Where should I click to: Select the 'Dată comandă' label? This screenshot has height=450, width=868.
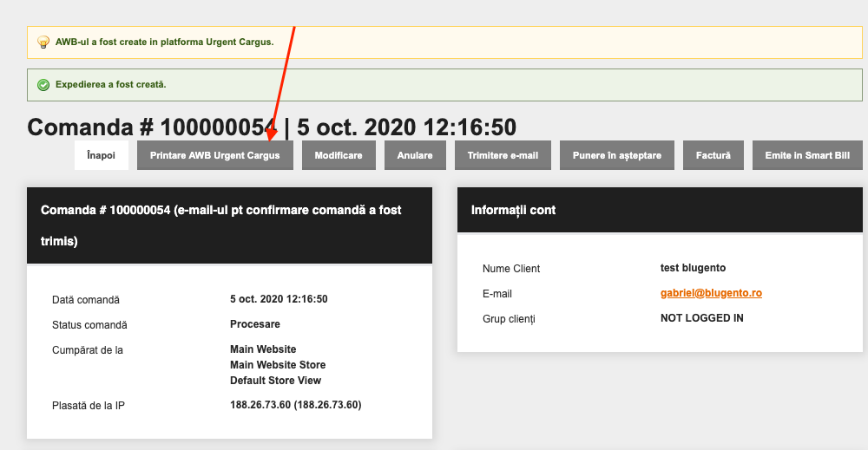coord(86,300)
